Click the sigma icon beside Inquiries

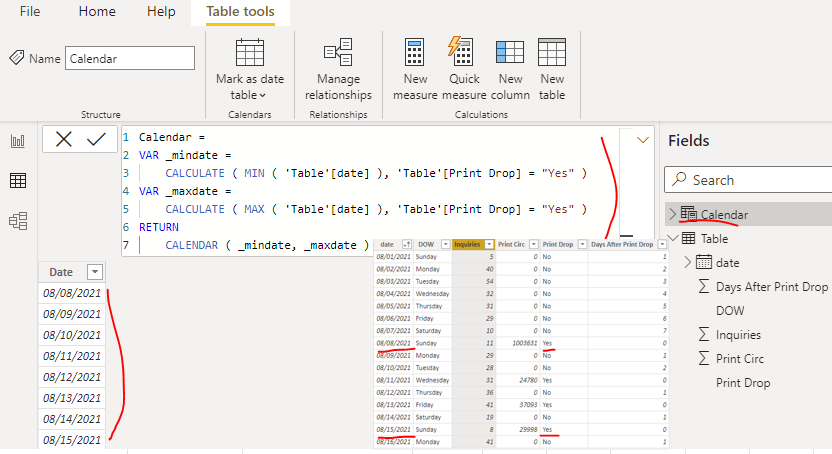click(704, 335)
